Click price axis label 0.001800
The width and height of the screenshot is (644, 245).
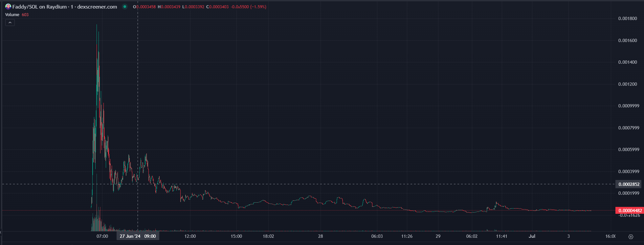pyautogui.click(x=628, y=18)
